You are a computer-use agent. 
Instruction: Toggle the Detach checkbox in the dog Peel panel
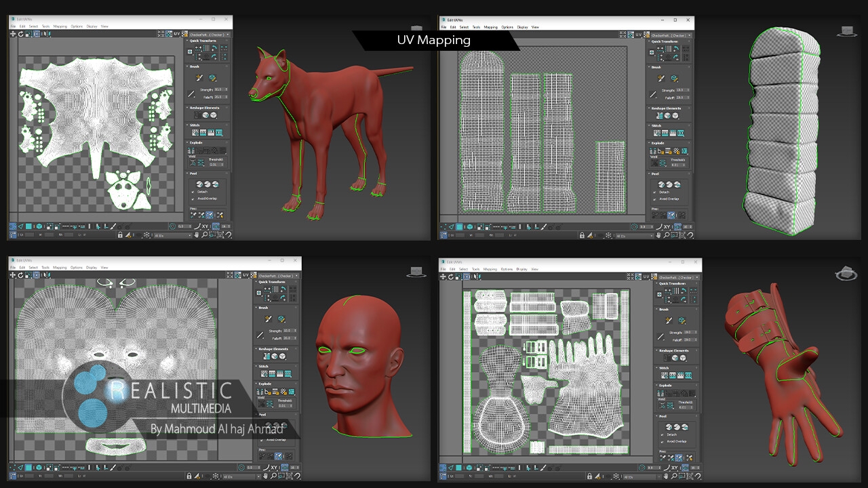tap(193, 192)
